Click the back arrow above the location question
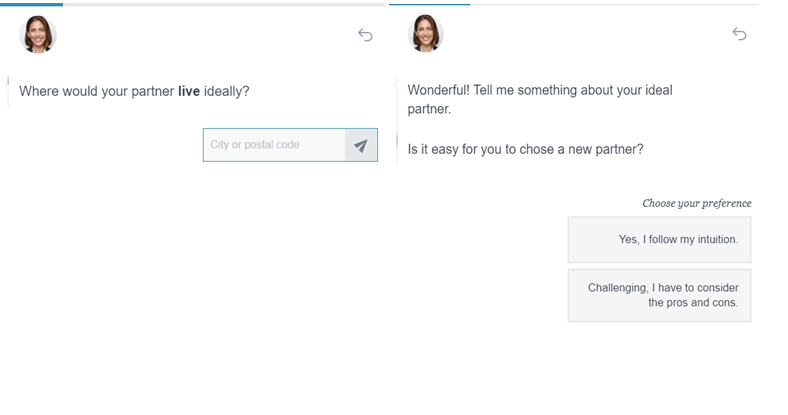 365,35
